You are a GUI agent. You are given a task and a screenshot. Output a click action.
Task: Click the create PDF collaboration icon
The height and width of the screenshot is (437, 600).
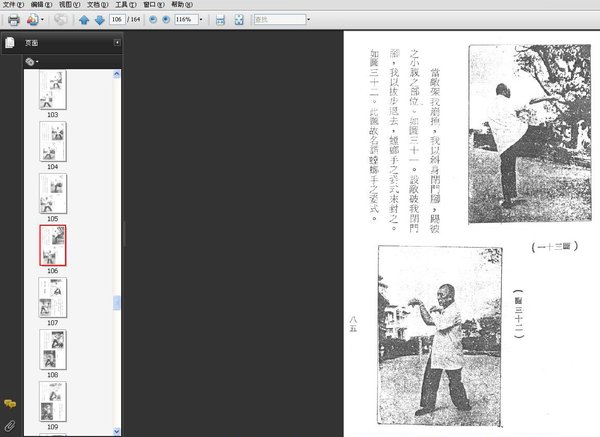[x=33, y=20]
